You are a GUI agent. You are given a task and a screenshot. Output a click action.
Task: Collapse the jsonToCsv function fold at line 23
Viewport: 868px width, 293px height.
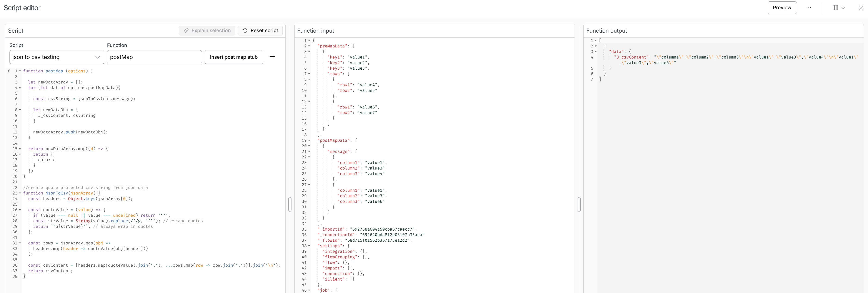20,193
